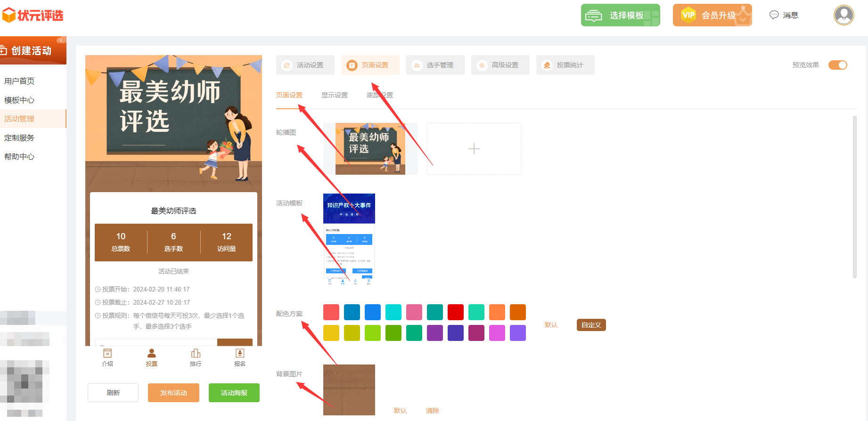Viewport: 868px width, 421px height.
Task: Open the 自定义 custom color option
Action: [x=591, y=325]
